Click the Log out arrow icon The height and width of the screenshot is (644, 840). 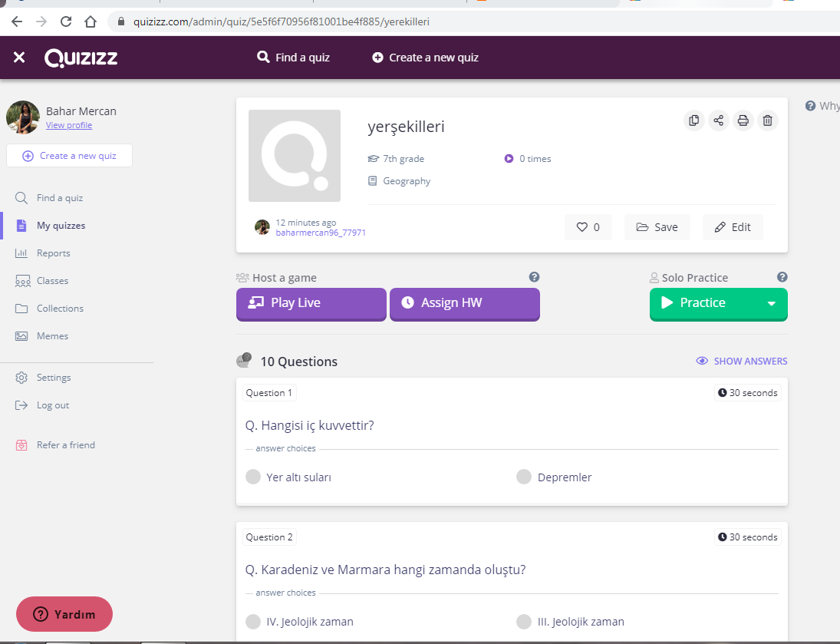(22, 405)
